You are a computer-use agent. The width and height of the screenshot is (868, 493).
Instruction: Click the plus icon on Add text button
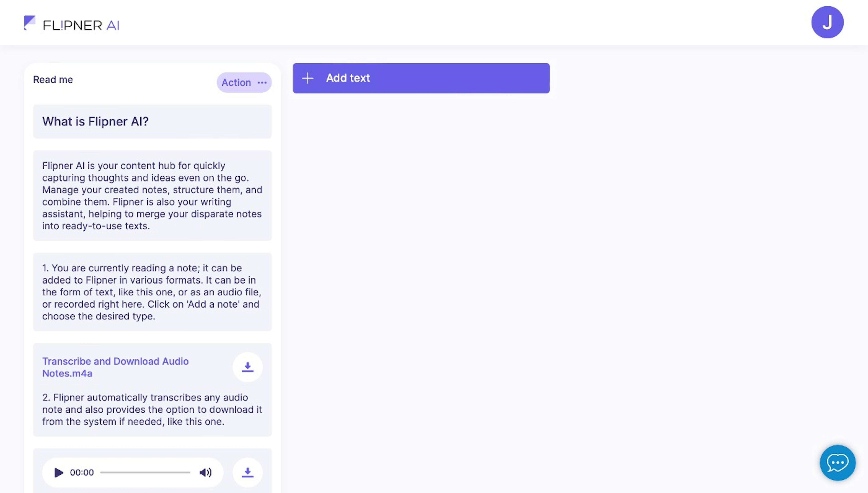coord(308,78)
